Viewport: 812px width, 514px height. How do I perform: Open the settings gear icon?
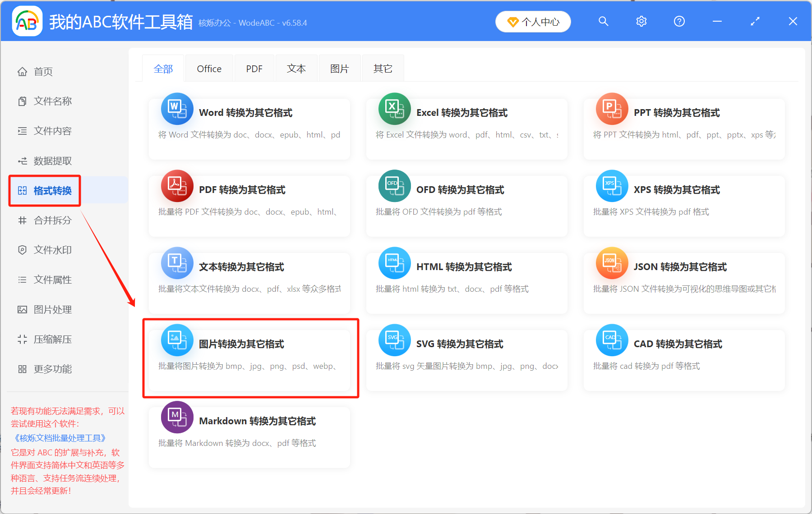(x=641, y=21)
